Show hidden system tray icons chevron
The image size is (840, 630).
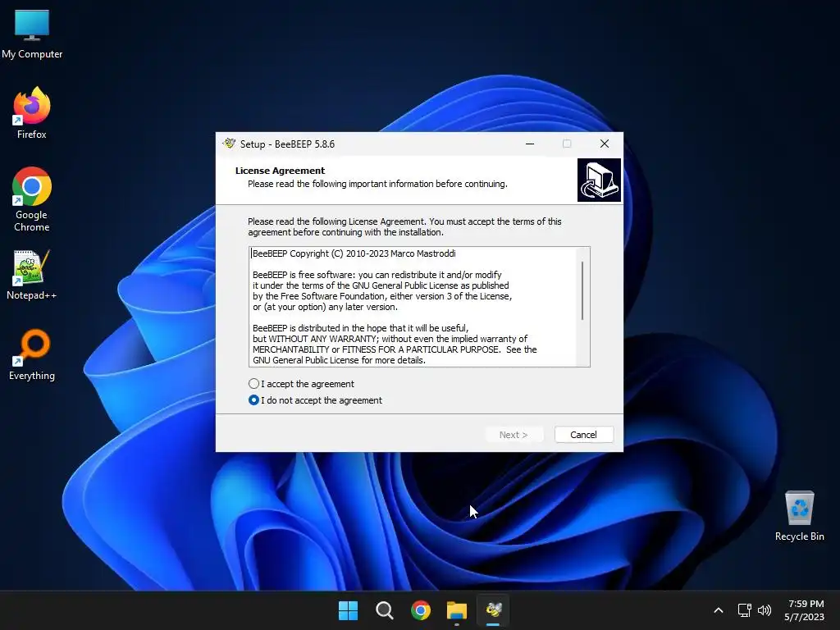(719, 609)
